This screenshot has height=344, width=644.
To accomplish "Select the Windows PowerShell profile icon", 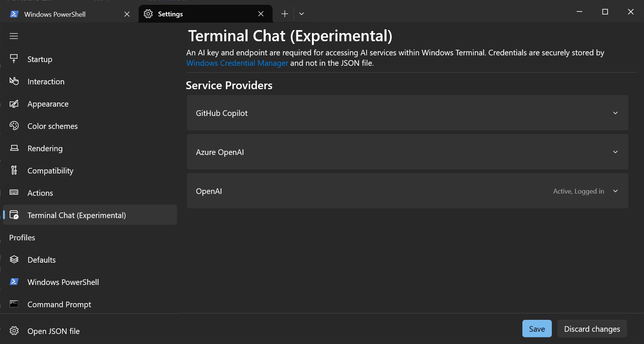I will click(14, 282).
